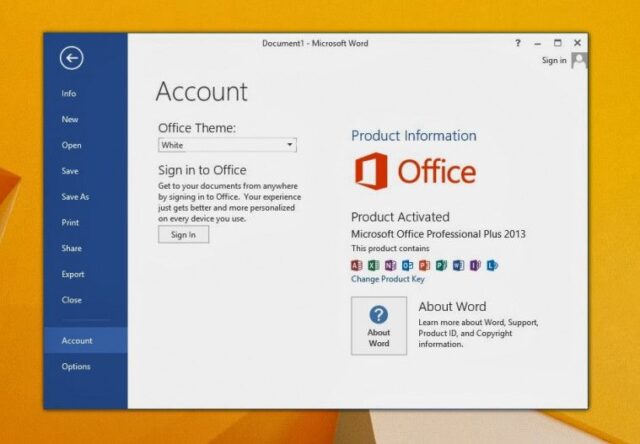
Task: Click the Access product icon
Action: tap(357, 265)
